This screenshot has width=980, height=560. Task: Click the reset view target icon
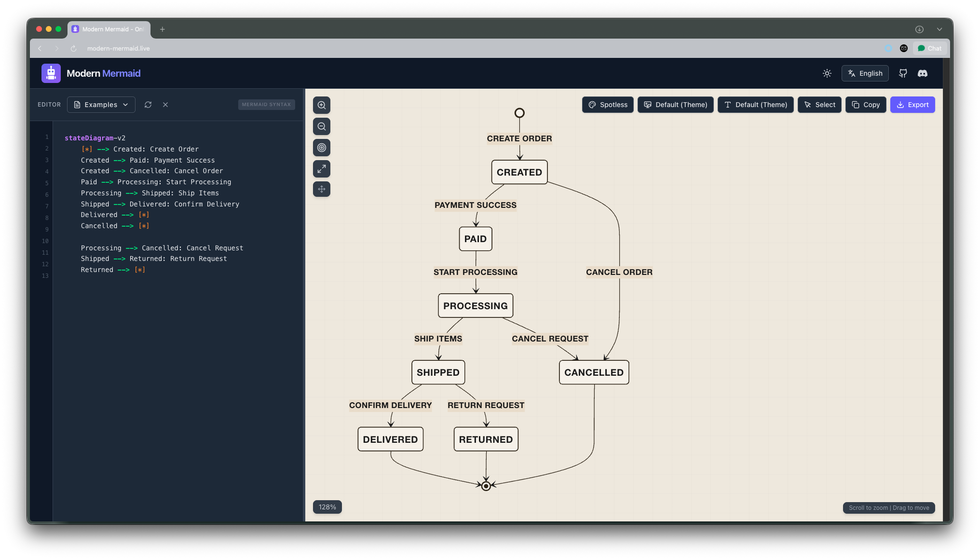pos(322,148)
